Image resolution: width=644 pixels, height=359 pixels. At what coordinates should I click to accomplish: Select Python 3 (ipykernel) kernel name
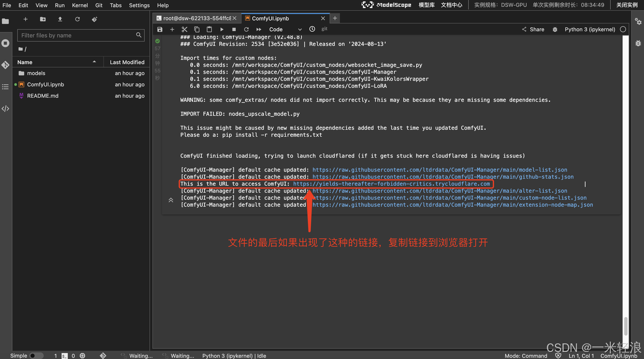pyautogui.click(x=590, y=29)
